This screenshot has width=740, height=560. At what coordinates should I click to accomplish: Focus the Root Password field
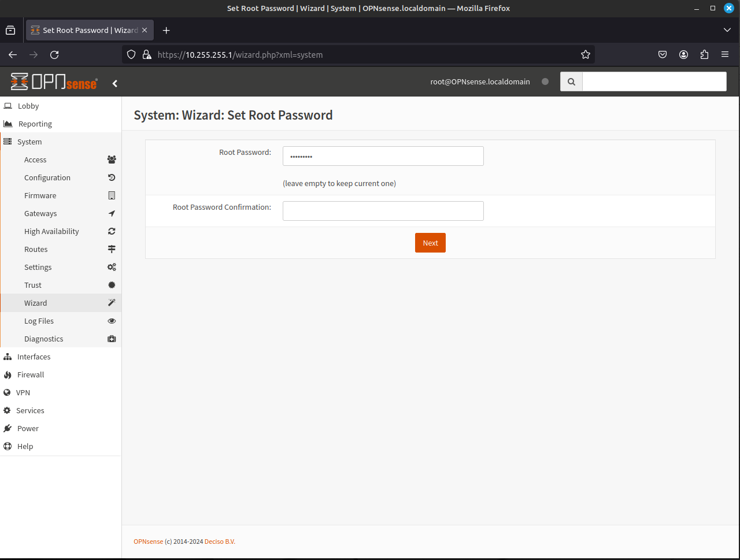[383, 156]
